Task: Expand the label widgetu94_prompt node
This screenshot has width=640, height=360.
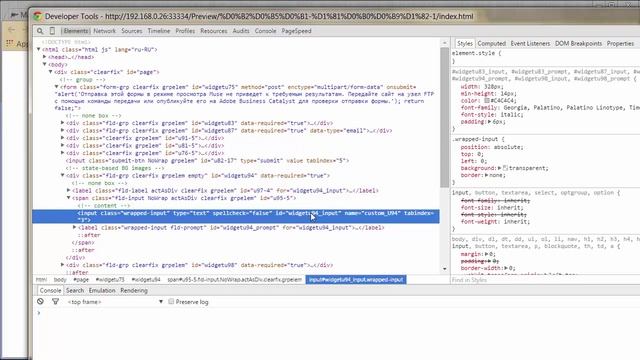Action: 74,227
